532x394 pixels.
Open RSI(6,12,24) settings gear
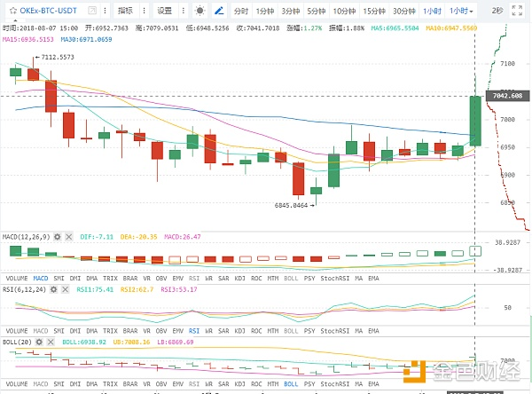tap(53, 289)
